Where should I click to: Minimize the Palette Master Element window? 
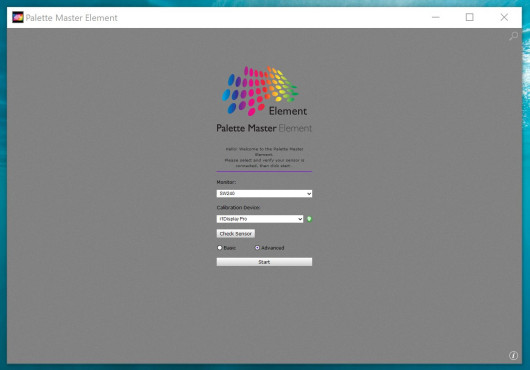[436, 17]
